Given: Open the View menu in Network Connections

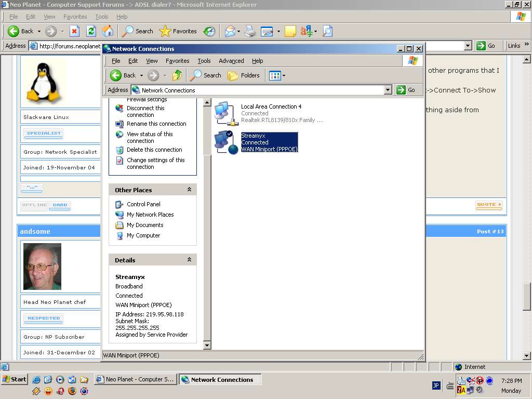Looking at the screenshot, I should click(152, 61).
